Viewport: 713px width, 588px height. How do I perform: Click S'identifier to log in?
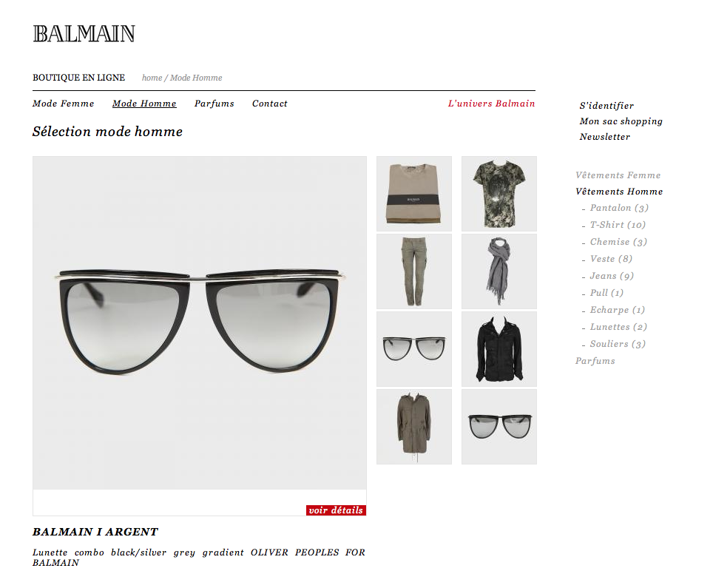pyautogui.click(x=606, y=106)
